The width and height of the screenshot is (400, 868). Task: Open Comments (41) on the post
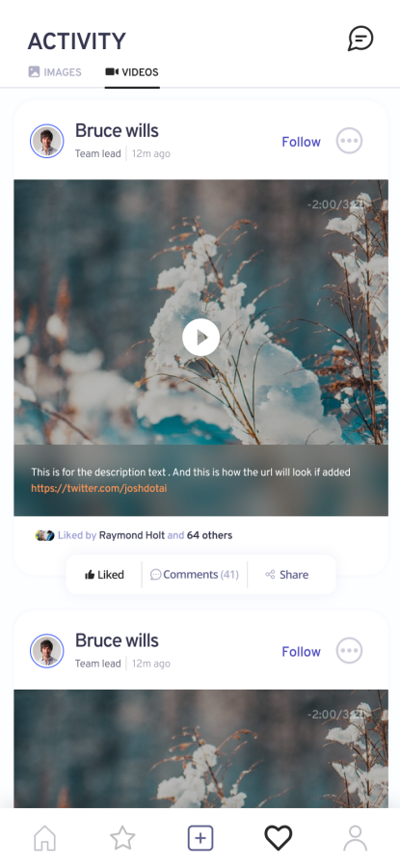click(195, 575)
